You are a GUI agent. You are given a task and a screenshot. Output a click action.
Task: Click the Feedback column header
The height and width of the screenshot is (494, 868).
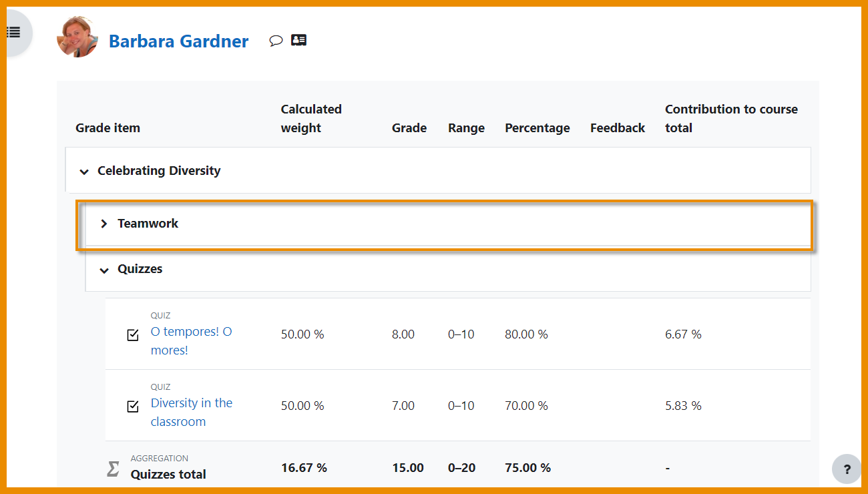click(617, 128)
